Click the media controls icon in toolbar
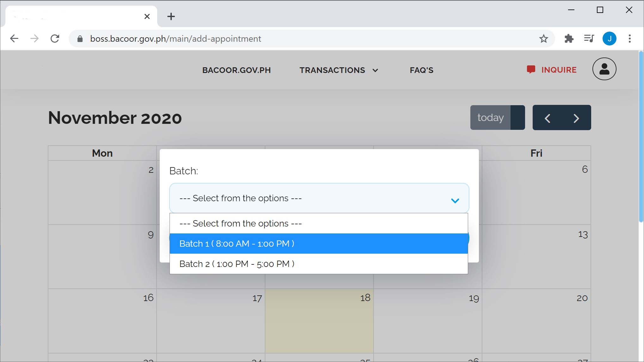The height and width of the screenshot is (362, 644). 589,39
